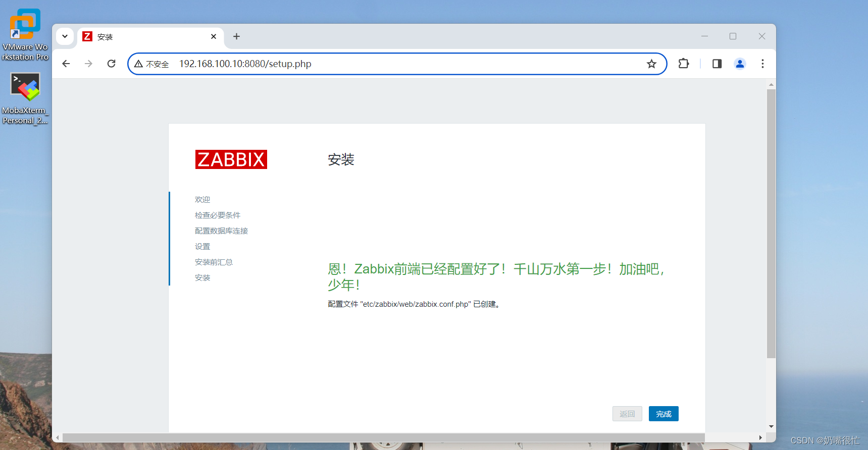Image resolution: width=868 pixels, height=450 pixels.
Task: Select the 安装 setup step in sidebar
Action: (202, 278)
